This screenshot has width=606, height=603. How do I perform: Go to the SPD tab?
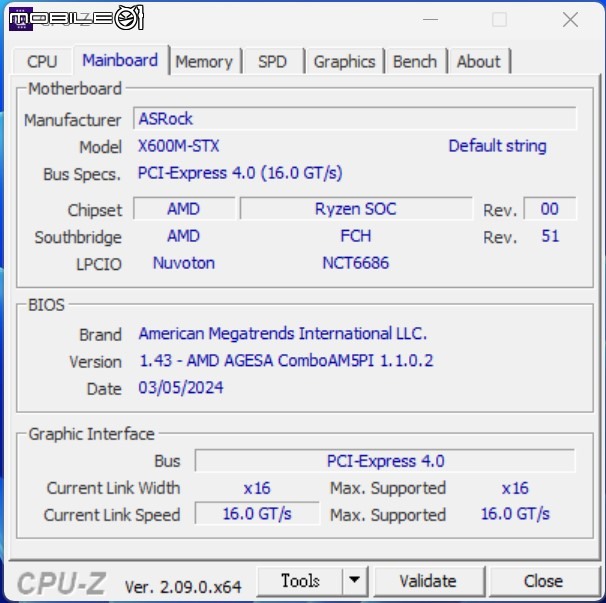(x=272, y=61)
